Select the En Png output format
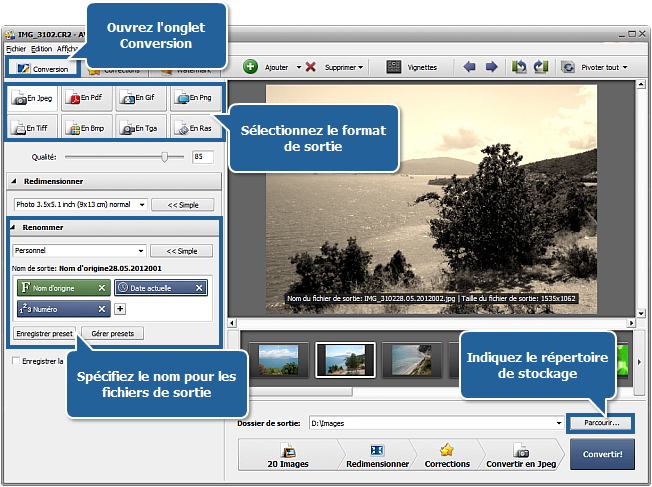The height and width of the screenshot is (487, 652). [x=194, y=98]
